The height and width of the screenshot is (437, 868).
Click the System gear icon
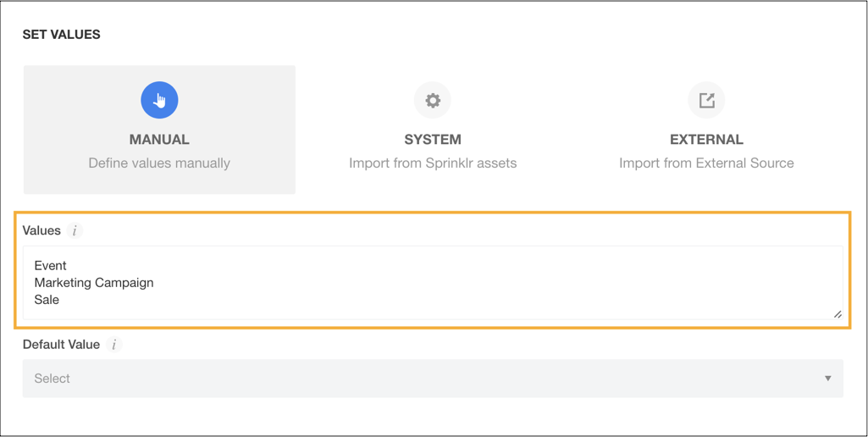coord(433,100)
